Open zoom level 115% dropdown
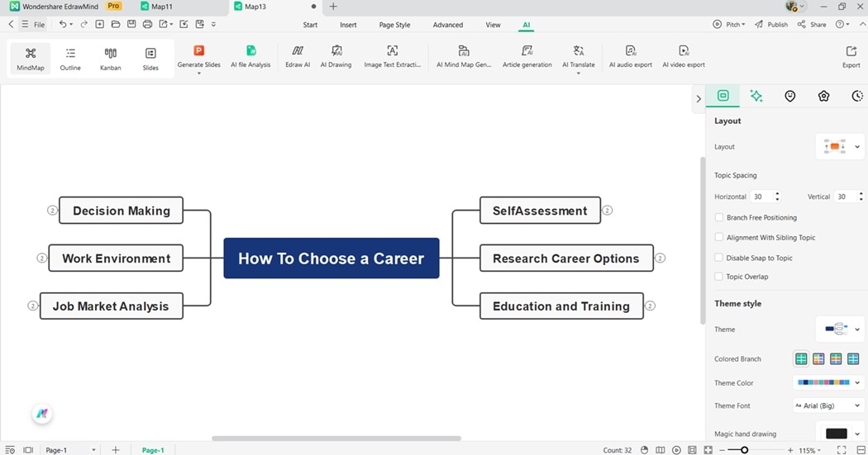Image resolution: width=868 pixels, height=455 pixels. [x=810, y=451]
